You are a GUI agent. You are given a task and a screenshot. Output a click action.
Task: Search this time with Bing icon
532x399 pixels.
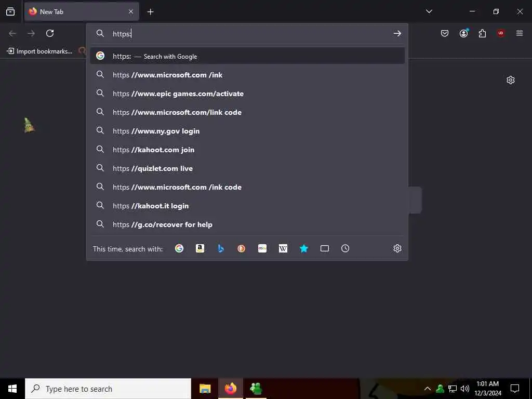220,248
